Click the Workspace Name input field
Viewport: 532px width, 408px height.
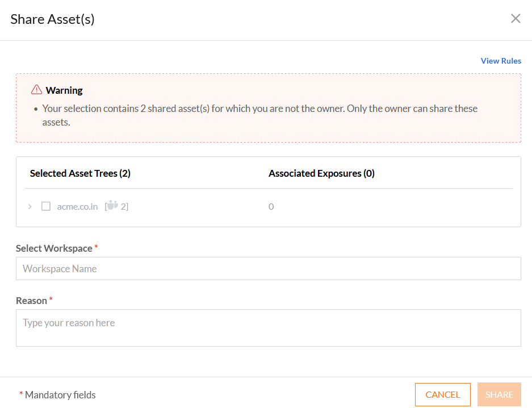(268, 269)
